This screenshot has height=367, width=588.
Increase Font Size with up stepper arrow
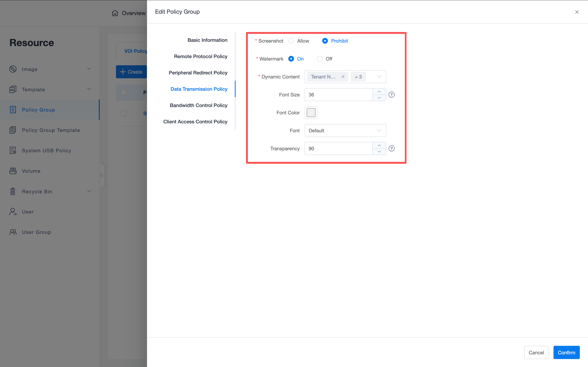point(379,92)
